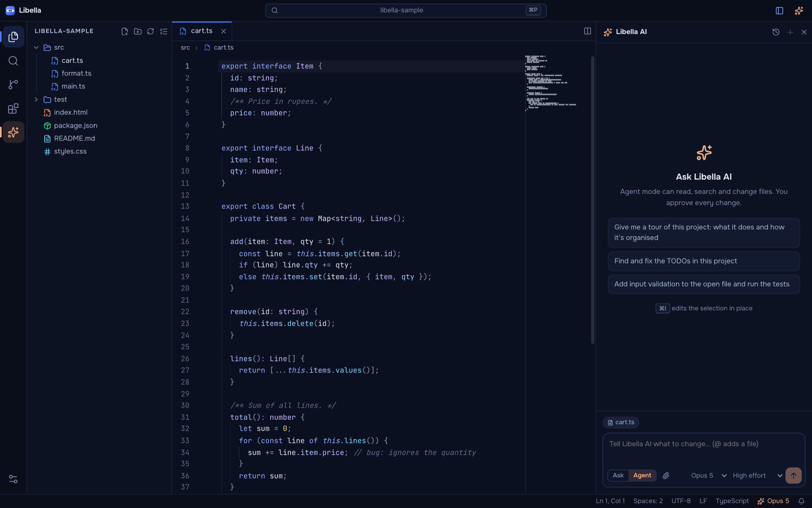Open package.json in the explorer
Viewport: 812px width, 508px height.
99,125
